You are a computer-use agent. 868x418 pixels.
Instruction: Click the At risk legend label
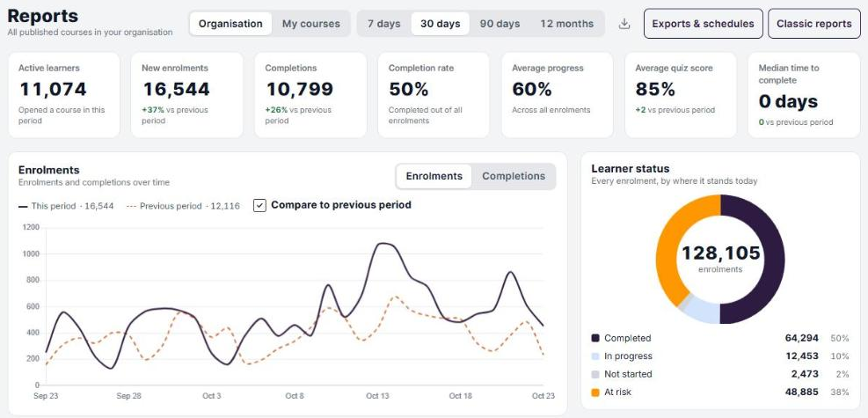click(x=617, y=392)
